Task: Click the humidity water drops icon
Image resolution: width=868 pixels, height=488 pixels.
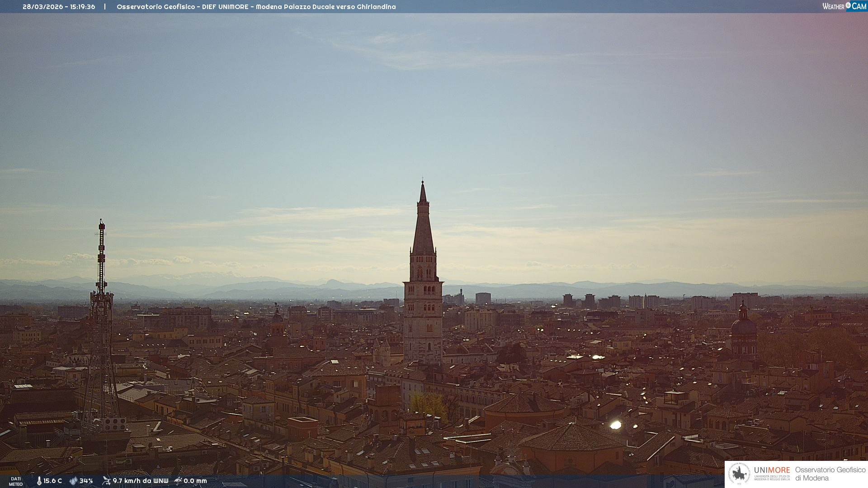Action: point(73,481)
